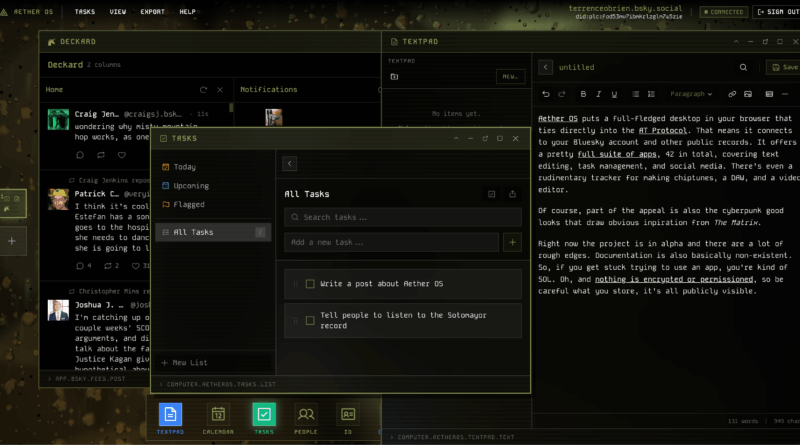Open the View menu in top bar
The image size is (800, 445).
coord(118,11)
